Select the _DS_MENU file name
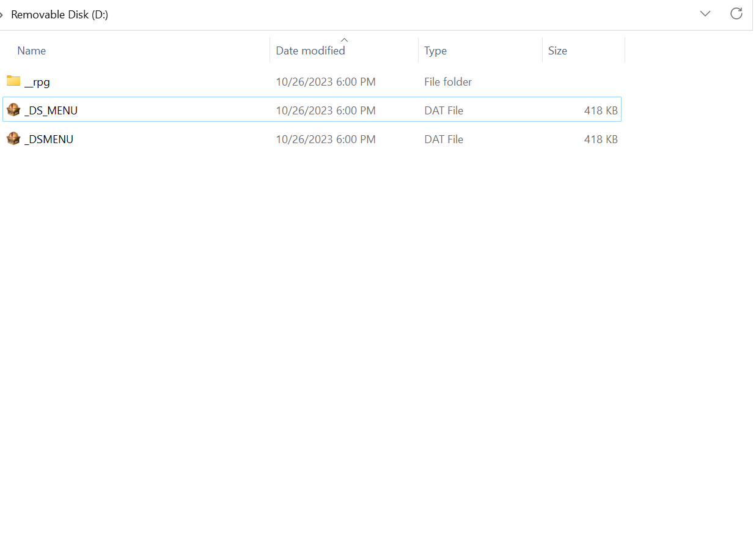This screenshot has height=556, width=756. pyautogui.click(x=51, y=111)
